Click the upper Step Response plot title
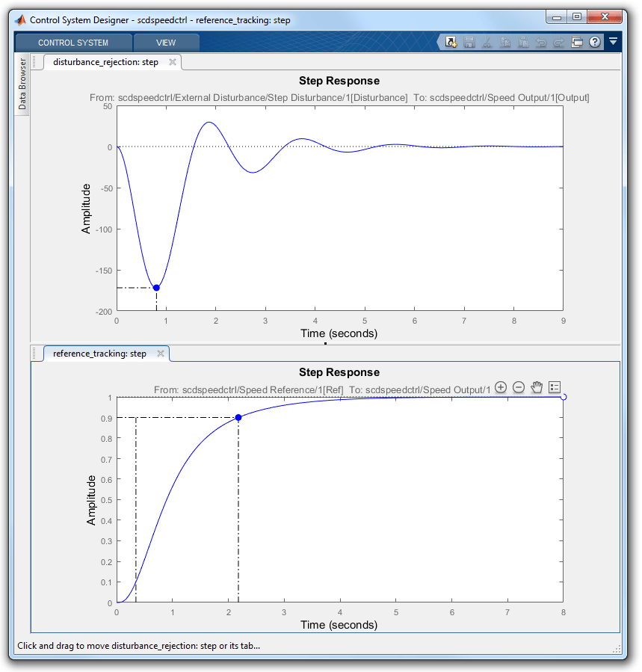642x672 pixels. click(339, 81)
